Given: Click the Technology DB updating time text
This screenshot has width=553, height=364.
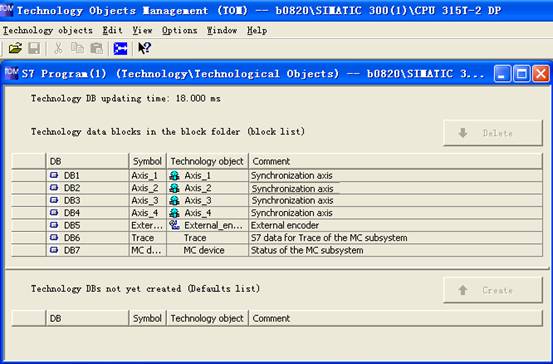Looking at the screenshot, I should click(126, 98).
